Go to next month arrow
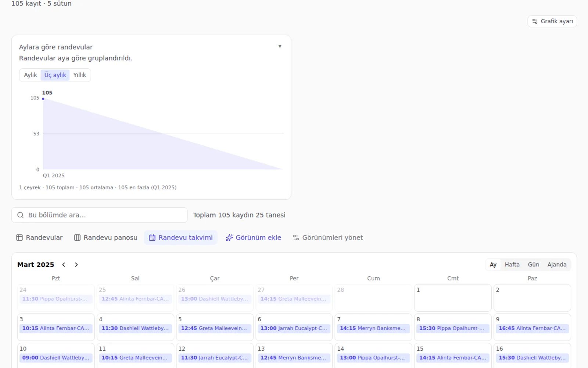 click(x=76, y=265)
